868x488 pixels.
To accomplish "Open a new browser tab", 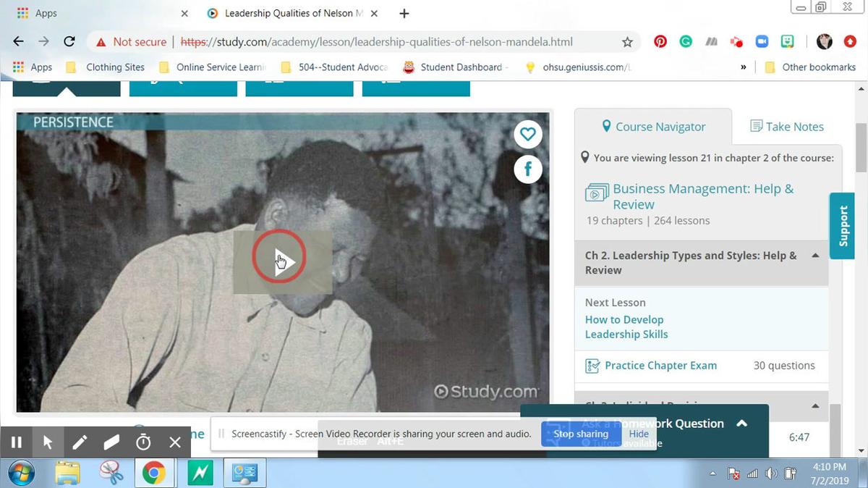I will pyautogui.click(x=404, y=14).
